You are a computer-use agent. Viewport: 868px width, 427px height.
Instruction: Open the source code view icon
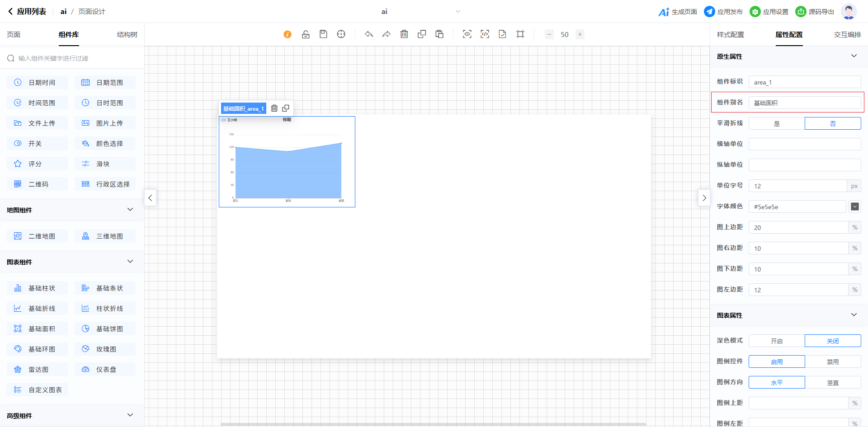[x=485, y=34]
